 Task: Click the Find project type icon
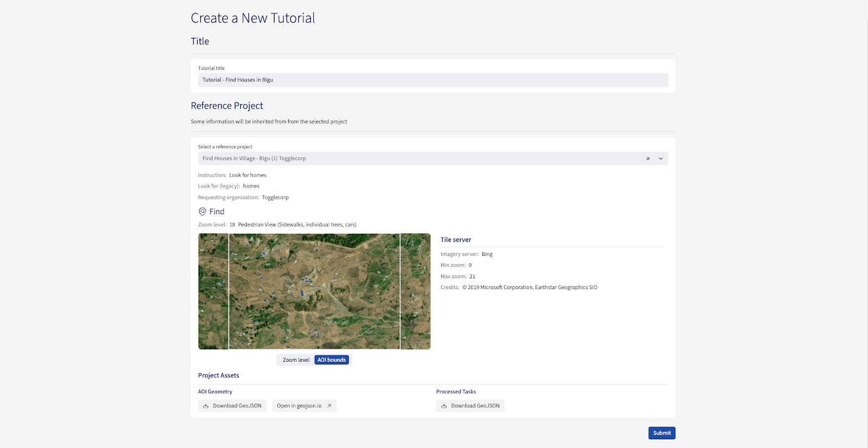tap(202, 212)
